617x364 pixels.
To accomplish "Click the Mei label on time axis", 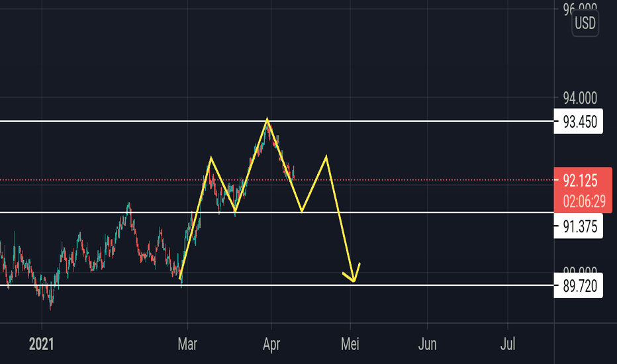I will (x=350, y=344).
